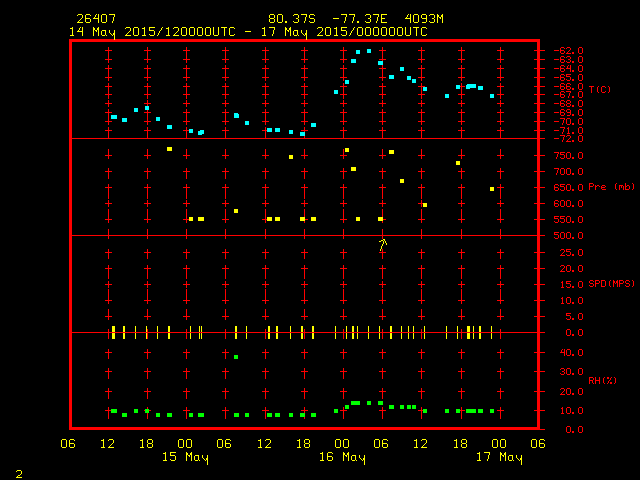The height and width of the screenshot is (480, 640).
Task: Click the 700.0 pressure tick label
Action: tap(568, 172)
